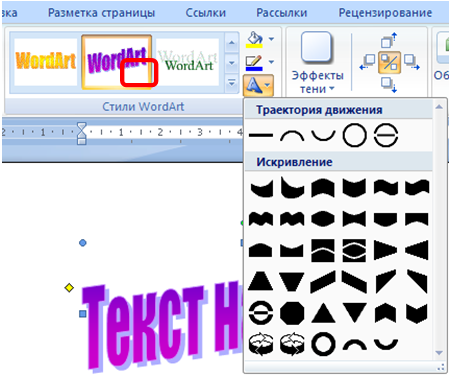449x375 pixels.
Task: Nudge the shadow right
Action: point(412,62)
